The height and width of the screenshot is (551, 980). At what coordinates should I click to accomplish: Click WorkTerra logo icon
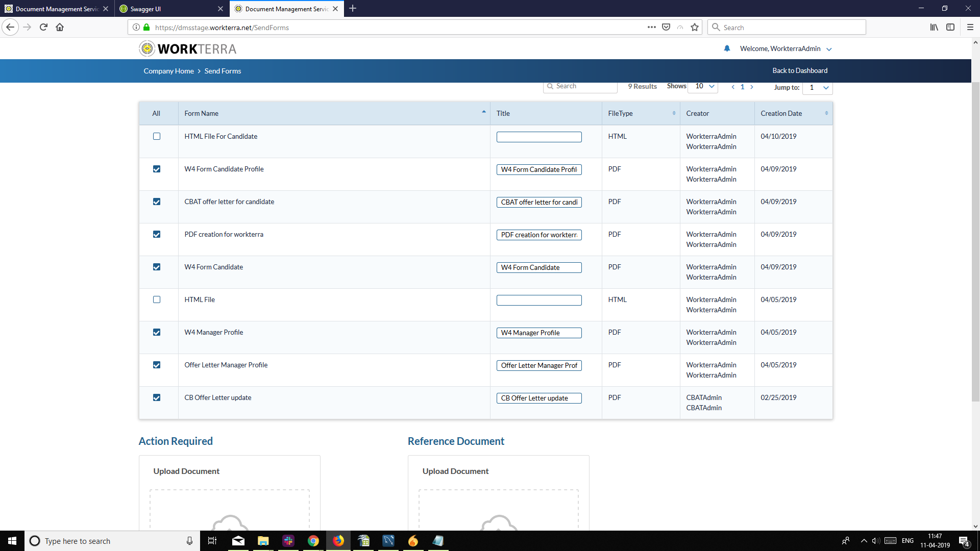coord(147,49)
